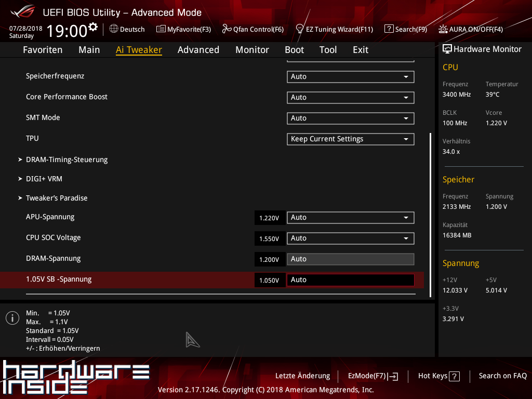Screen dimensions: 532x399
Task: Open MyFavorite(F3) list icon
Action: coord(161,29)
